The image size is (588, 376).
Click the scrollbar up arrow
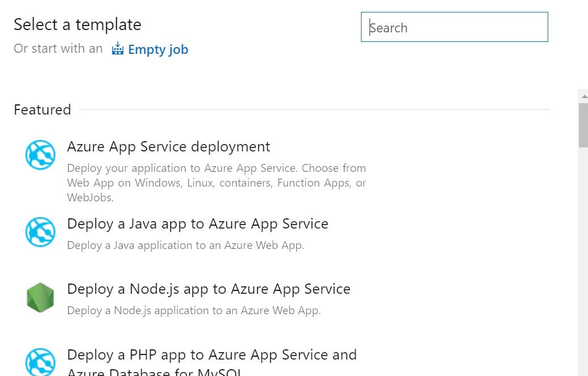[583, 96]
